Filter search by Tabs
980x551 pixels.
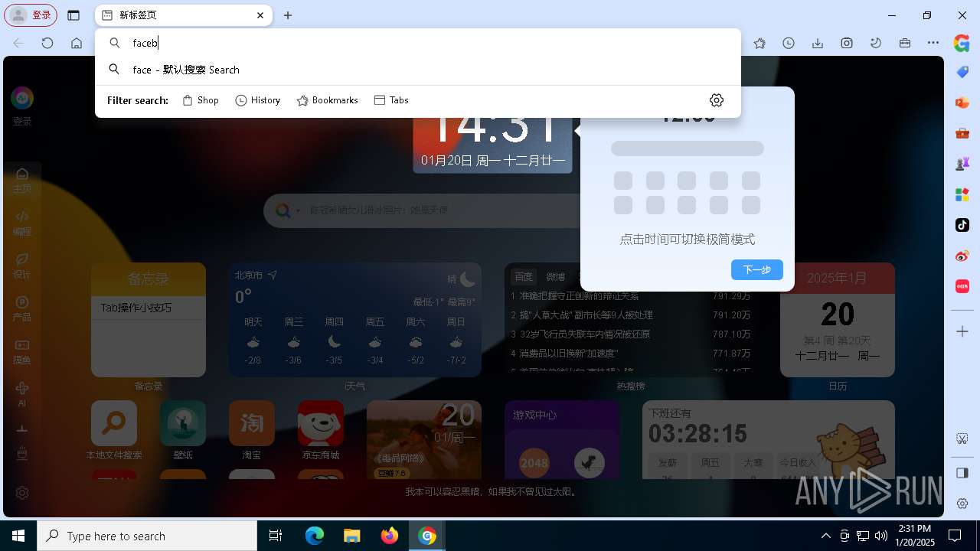[x=391, y=100]
